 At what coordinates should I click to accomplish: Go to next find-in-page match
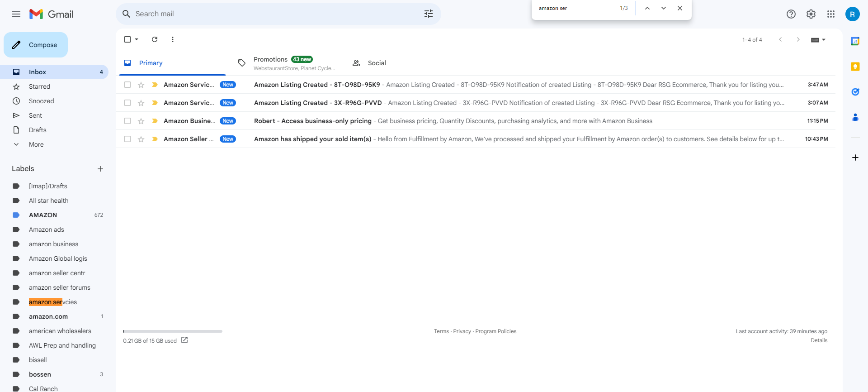click(664, 8)
